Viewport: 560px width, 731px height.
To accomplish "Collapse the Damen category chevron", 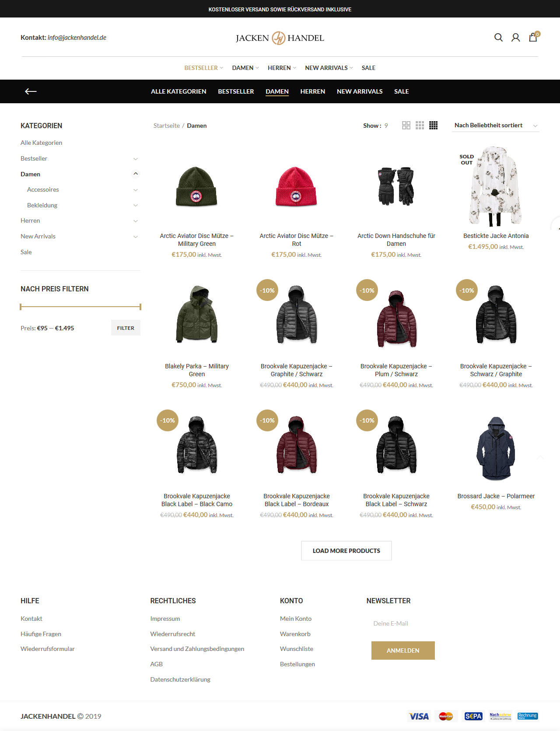I will pos(136,174).
